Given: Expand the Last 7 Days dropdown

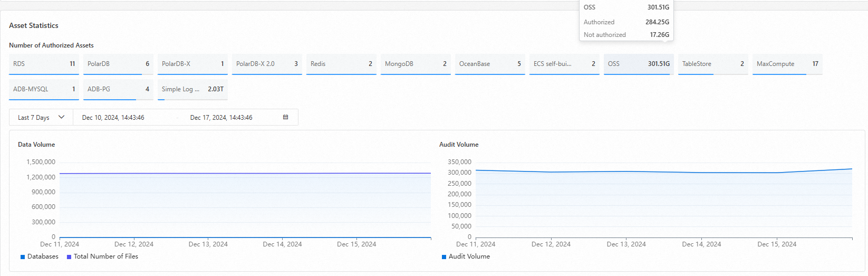Looking at the screenshot, I should pyautogui.click(x=41, y=117).
